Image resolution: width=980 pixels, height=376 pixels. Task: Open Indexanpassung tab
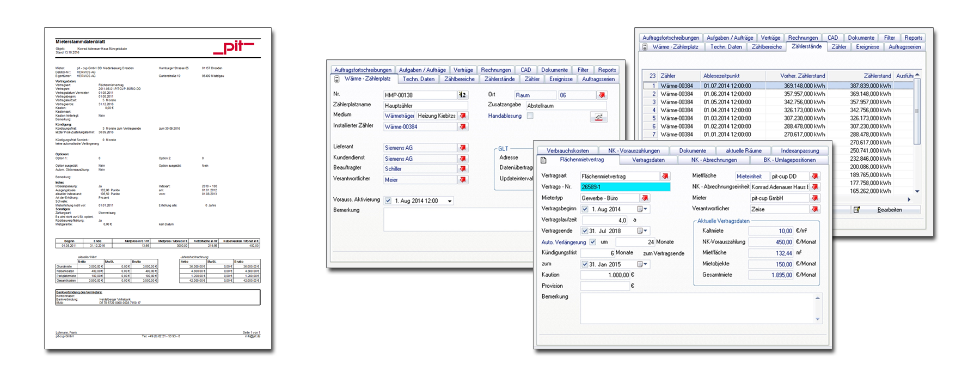pos(800,150)
